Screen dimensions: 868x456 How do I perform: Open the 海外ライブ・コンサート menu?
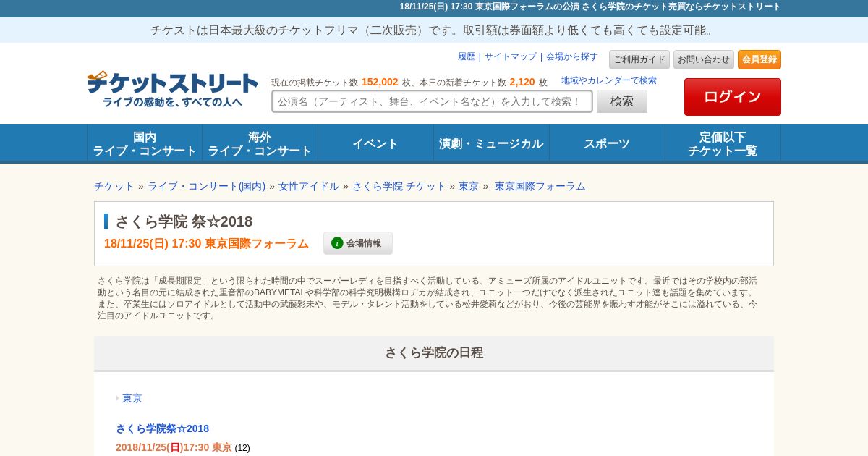pos(260,143)
